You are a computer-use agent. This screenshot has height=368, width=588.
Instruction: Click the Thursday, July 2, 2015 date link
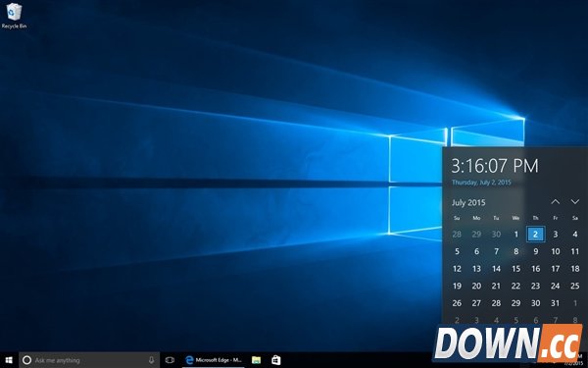coord(481,183)
